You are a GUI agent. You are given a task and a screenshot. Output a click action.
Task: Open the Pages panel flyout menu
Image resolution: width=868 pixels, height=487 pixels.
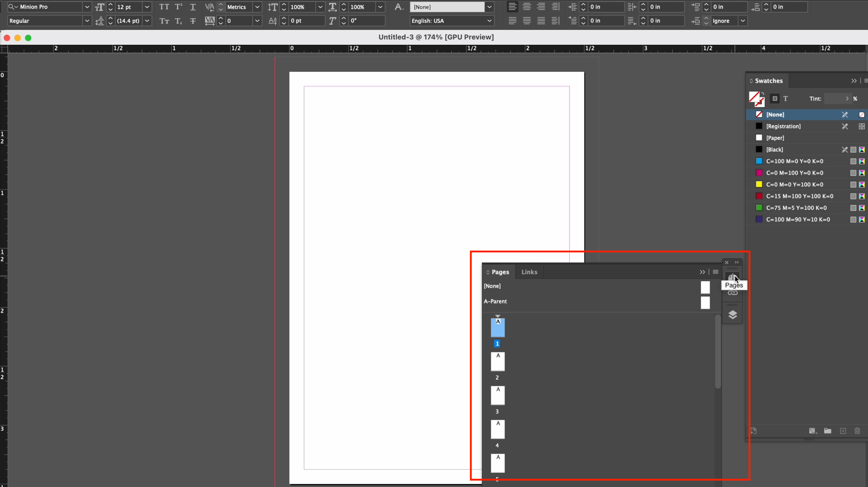pyautogui.click(x=715, y=272)
